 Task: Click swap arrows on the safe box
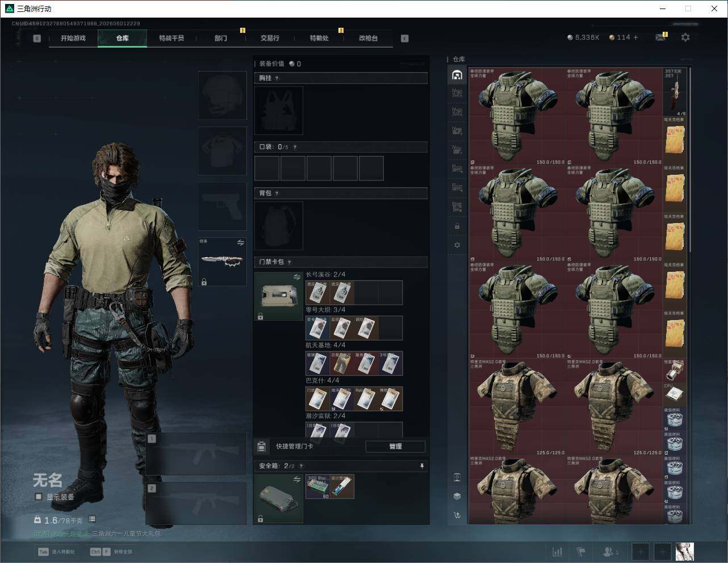click(x=296, y=480)
